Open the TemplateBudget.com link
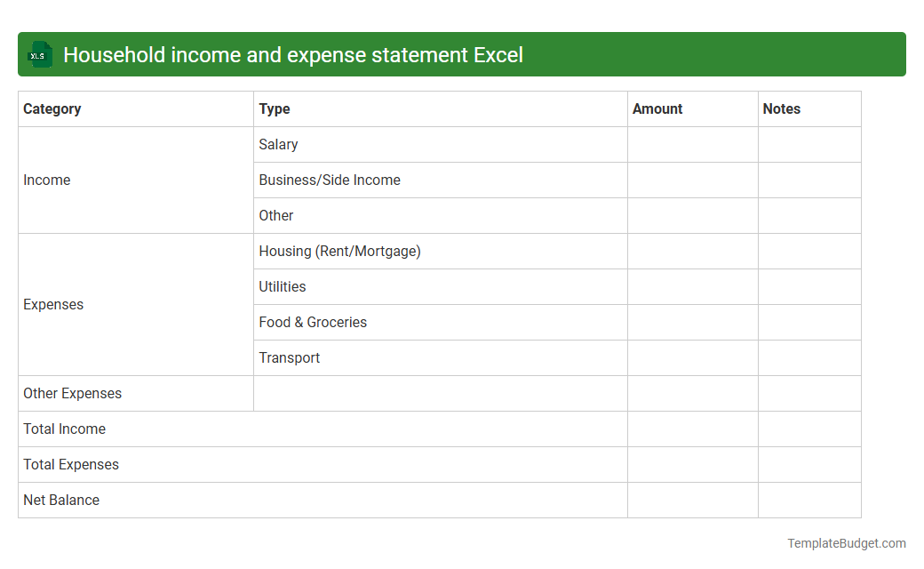 (847, 541)
